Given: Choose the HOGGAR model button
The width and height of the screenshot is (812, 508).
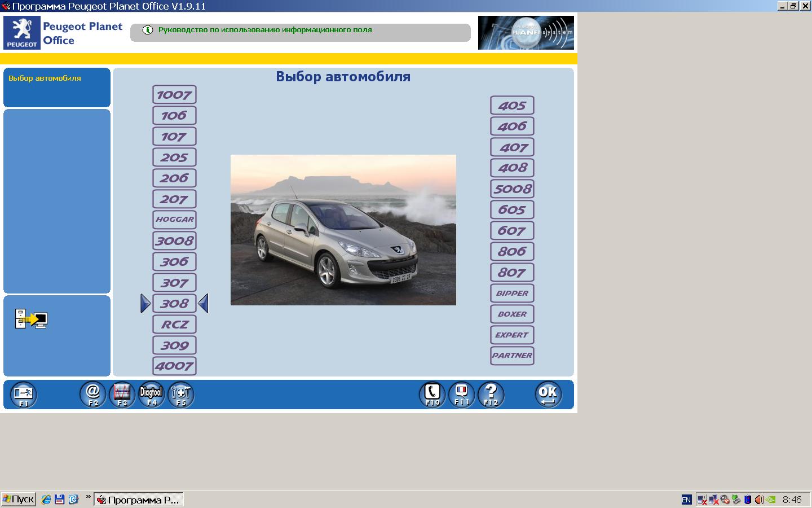Looking at the screenshot, I should click(174, 220).
